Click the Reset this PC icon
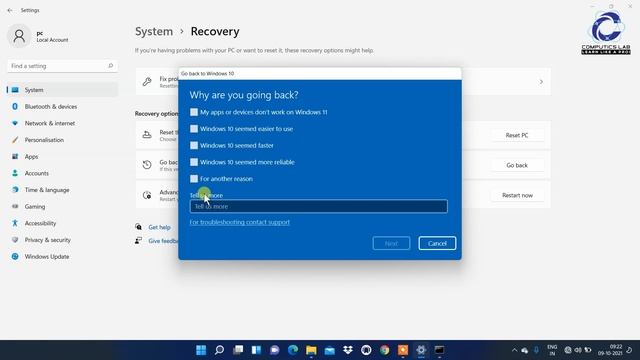The width and height of the screenshot is (640, 360). tap(147, 135)
